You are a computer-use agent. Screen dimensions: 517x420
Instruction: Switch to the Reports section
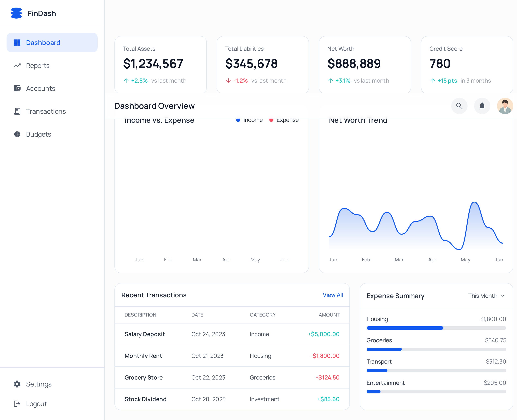[x=37, y=65]
